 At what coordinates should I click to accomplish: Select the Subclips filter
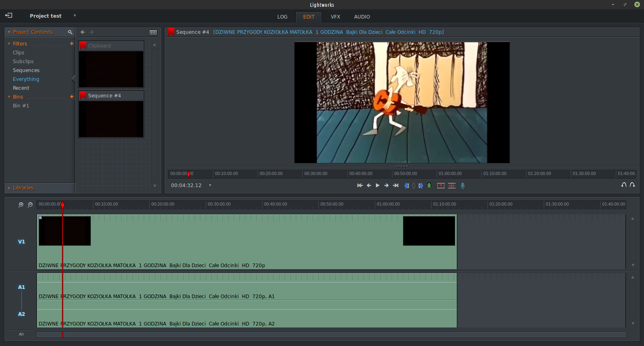(23, 62)
